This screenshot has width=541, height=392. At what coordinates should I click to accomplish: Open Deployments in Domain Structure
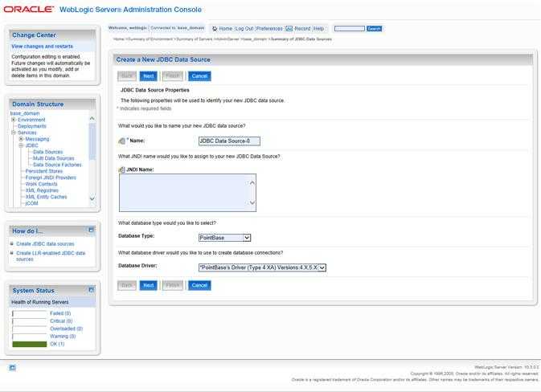point(32,126)
